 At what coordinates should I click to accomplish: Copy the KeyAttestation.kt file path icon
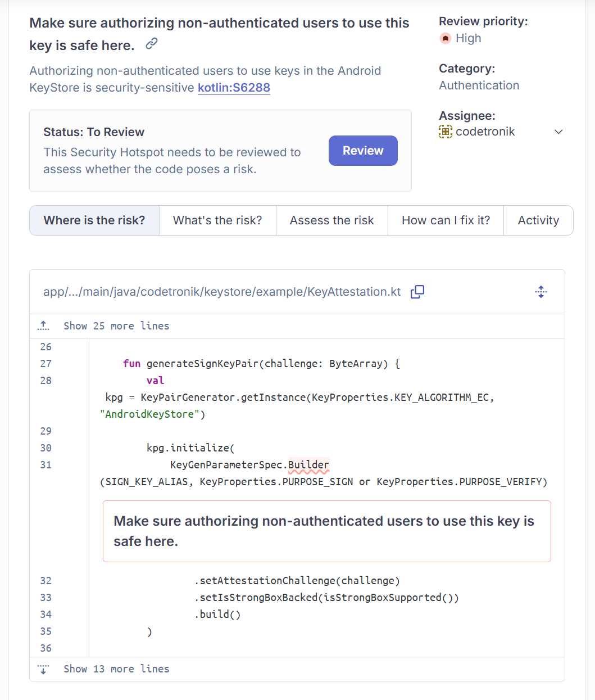pyautogui.click(x=417, y=292)
